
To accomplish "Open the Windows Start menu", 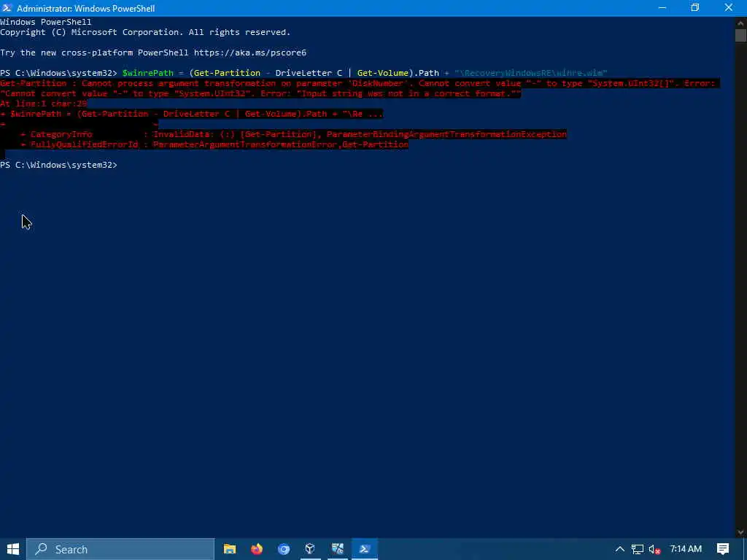I will (13, 549).
